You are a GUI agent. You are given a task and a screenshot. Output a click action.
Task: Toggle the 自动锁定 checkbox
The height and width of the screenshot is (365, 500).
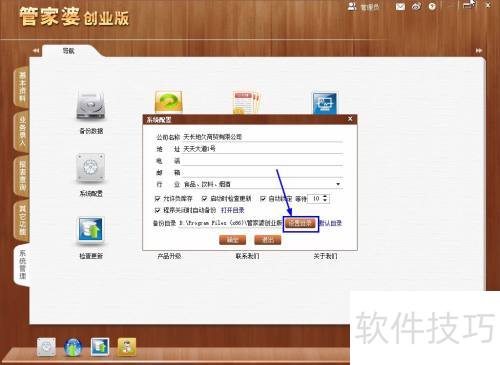tap(263, 199)
